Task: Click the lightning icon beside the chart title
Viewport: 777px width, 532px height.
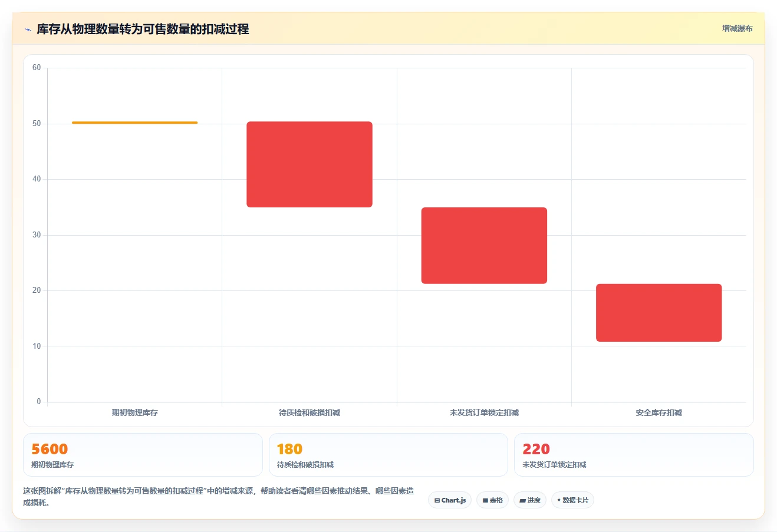Action: (x=28, y=29)
